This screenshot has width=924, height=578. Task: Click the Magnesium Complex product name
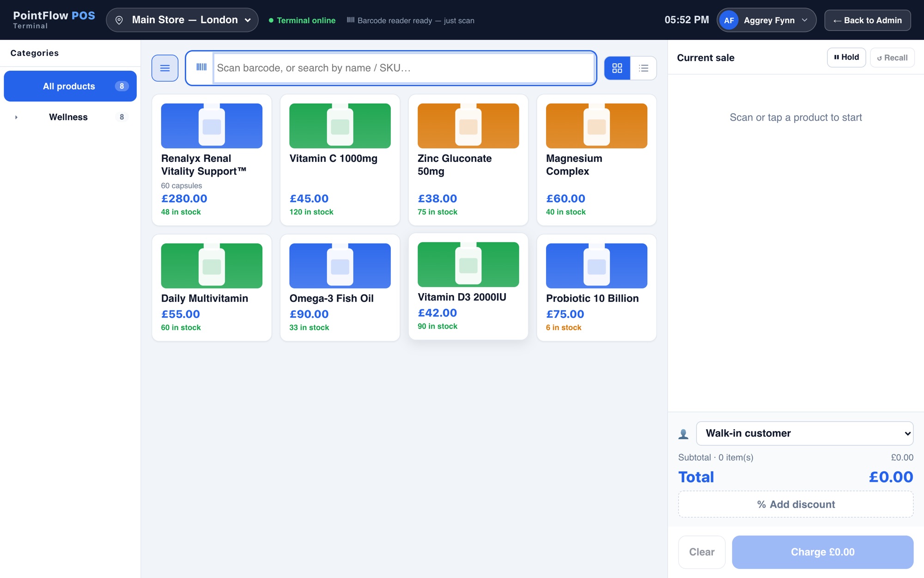tap(574, 165)
